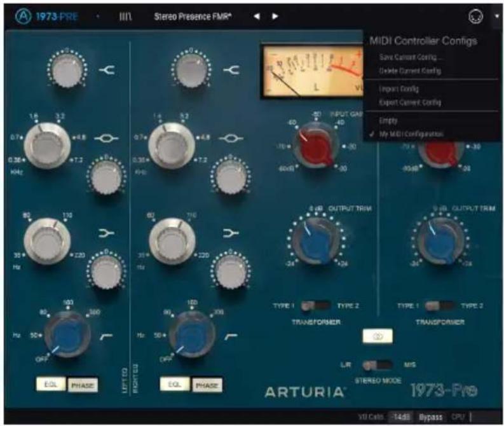This screenshot has width=504, height=426.
Task: Toggle the right EQ's EQL button
Action: (x=175, y=384)
